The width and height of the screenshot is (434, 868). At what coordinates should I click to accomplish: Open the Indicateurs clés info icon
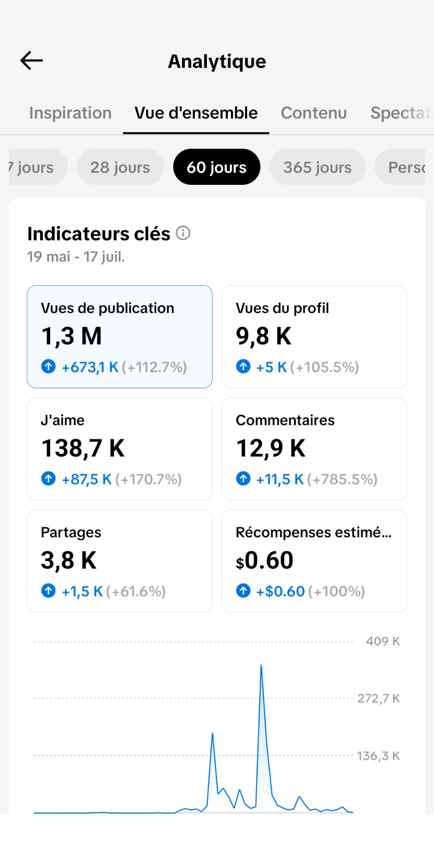183,233
